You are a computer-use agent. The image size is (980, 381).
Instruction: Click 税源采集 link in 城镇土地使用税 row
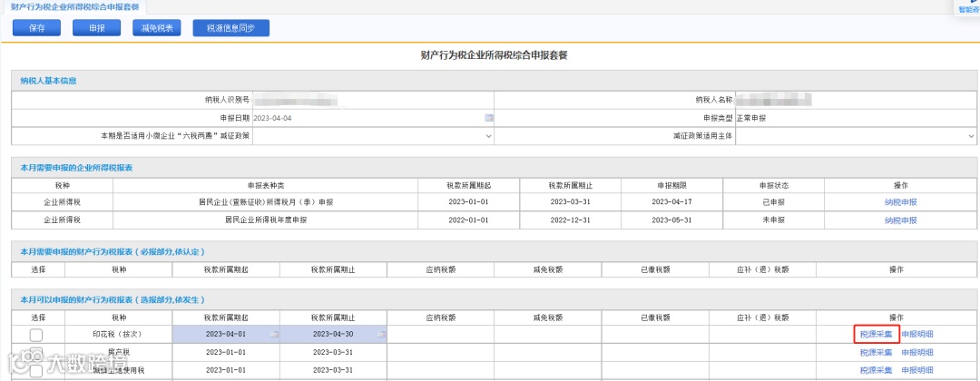(x=877, y=370)
